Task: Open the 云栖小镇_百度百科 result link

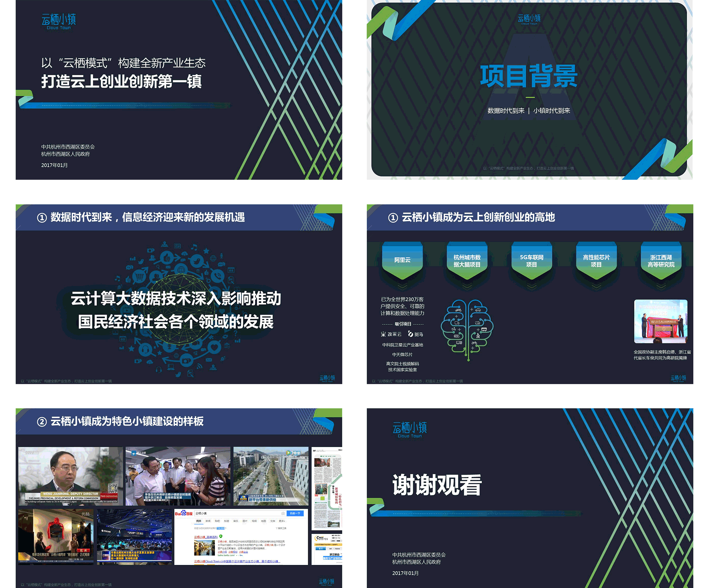Action: pos(206,537)
